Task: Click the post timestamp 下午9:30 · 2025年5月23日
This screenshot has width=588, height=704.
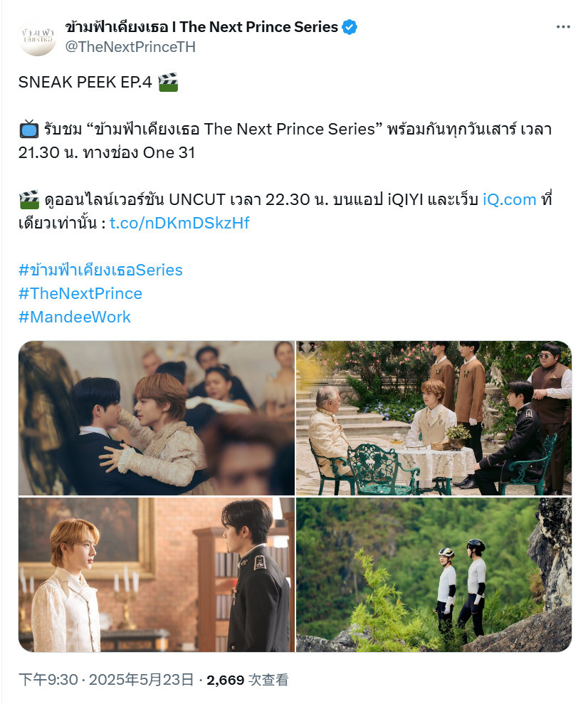Action: 106,680
